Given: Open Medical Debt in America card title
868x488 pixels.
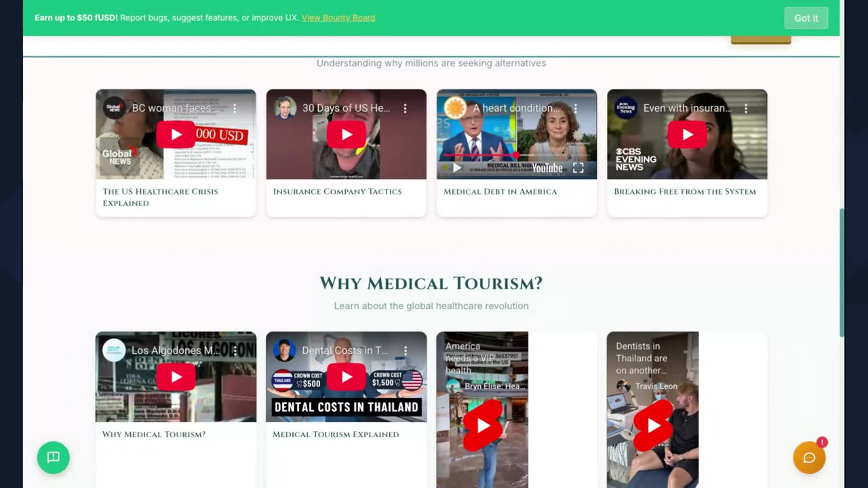Looking at the screenshot, I should [x=500, y=192].
